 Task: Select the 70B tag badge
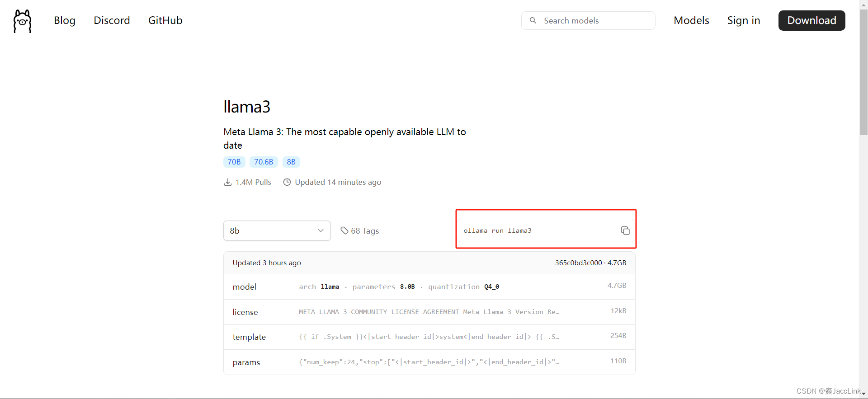tap(234, 162)
